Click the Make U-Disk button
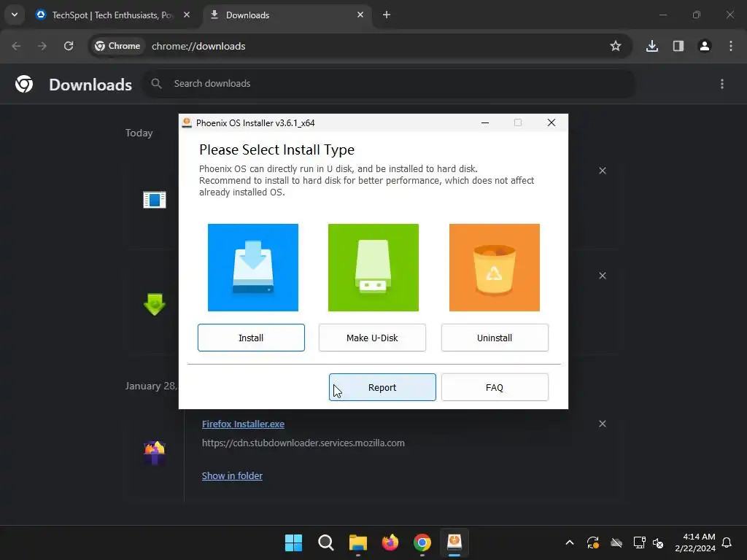The height and width of the screenshot is (560, 747). pos(372,338)
